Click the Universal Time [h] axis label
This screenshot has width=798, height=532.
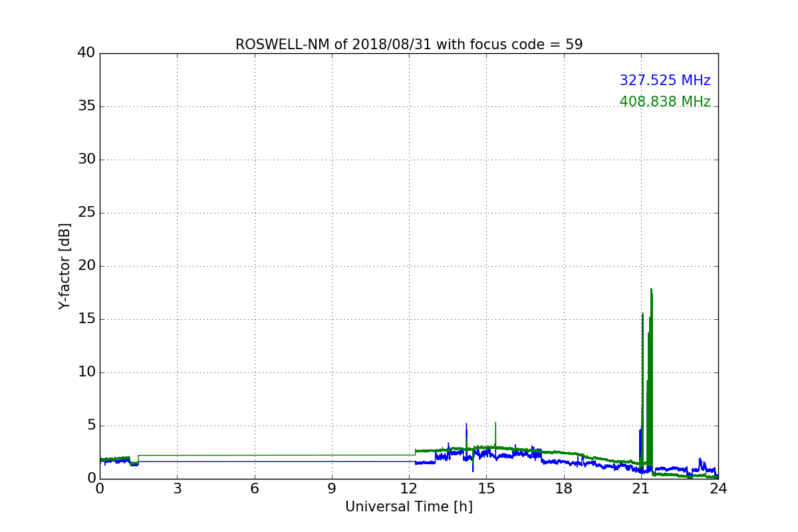pos(409,507)
